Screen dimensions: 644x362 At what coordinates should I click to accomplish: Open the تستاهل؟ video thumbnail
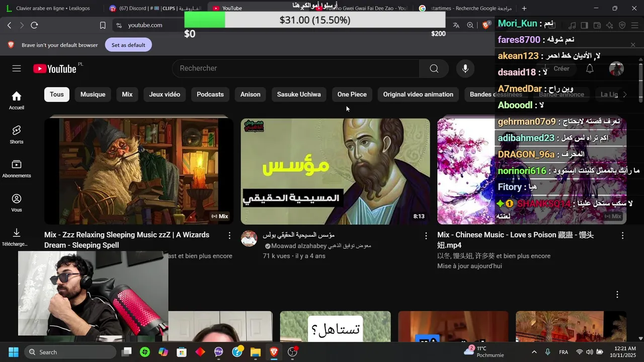(335, 326)
